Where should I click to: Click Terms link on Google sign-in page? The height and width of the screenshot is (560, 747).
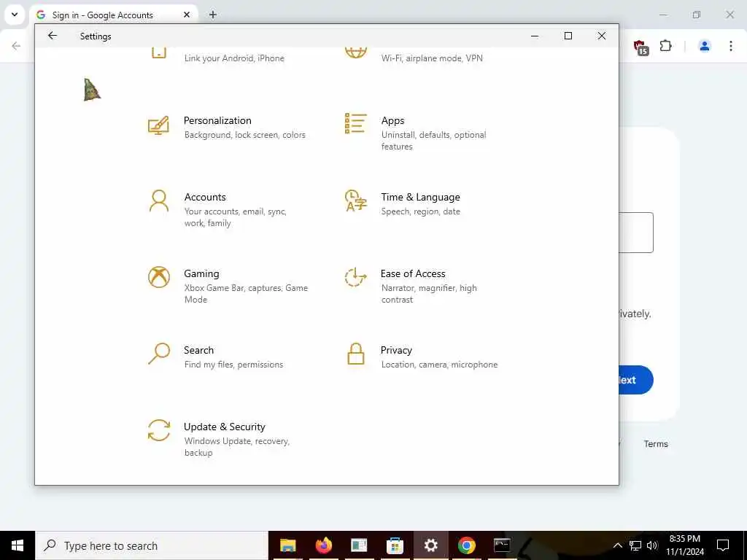coord(656,444)
